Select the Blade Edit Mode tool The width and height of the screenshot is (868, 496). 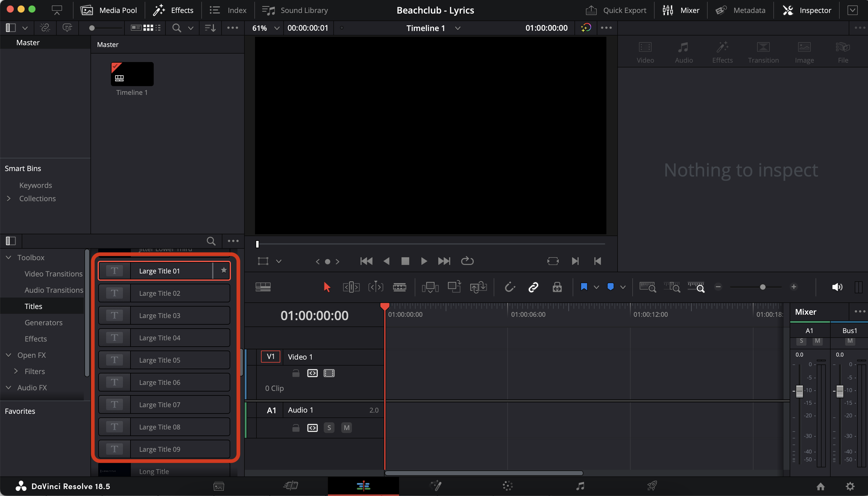[x=399, y=287]
